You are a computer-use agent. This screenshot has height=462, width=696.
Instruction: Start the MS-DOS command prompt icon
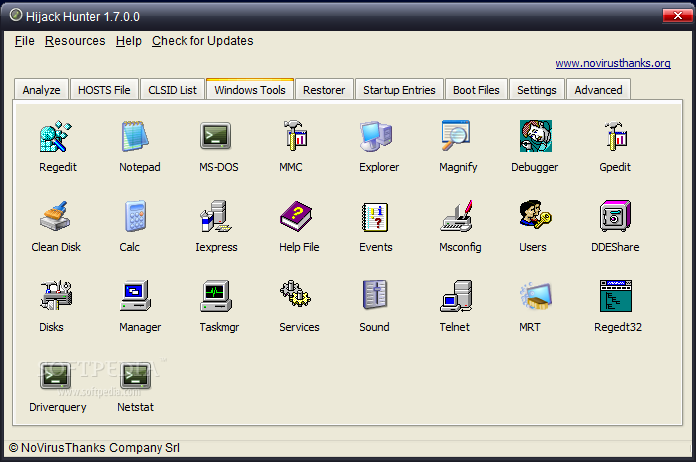pyautogui.click(x=215, y=136)
